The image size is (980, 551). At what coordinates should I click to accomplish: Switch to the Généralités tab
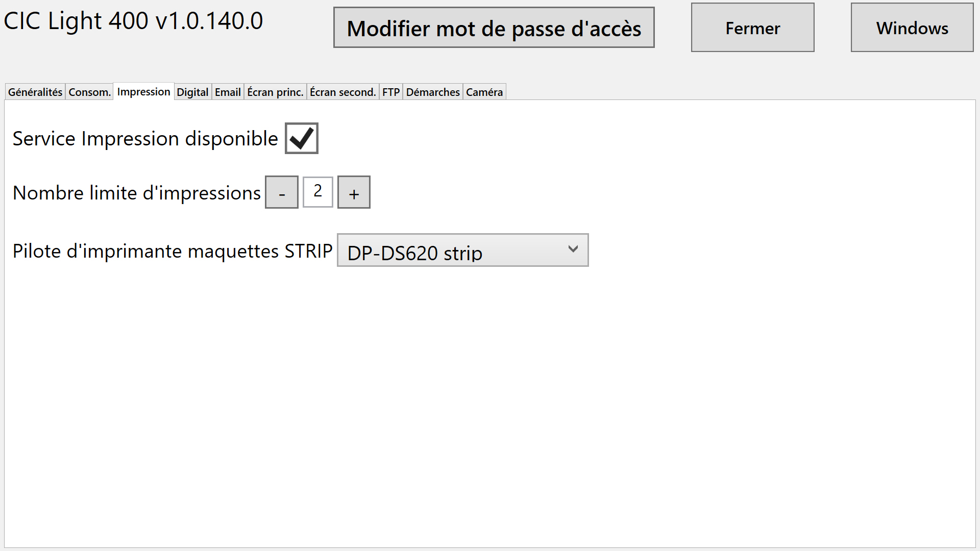tap(35, 92)
